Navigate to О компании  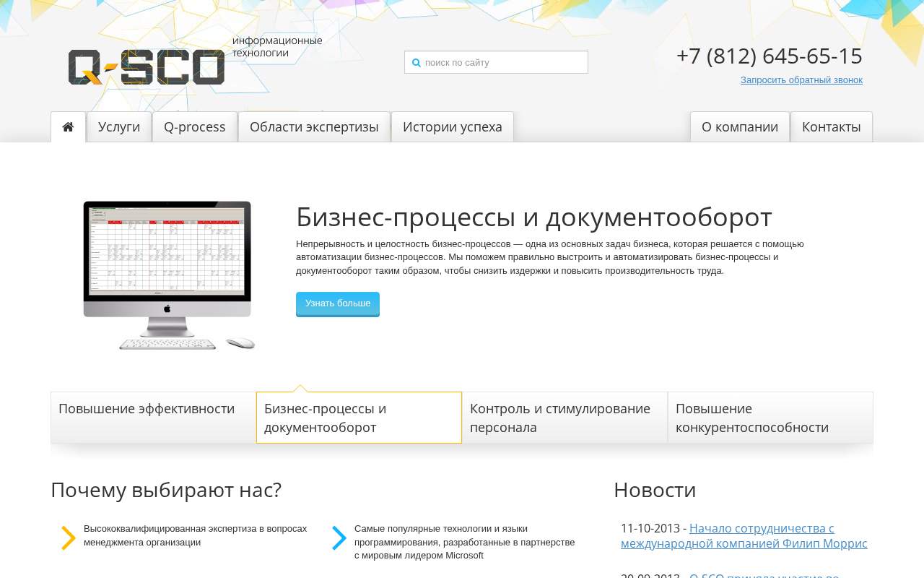coord(740,127)
